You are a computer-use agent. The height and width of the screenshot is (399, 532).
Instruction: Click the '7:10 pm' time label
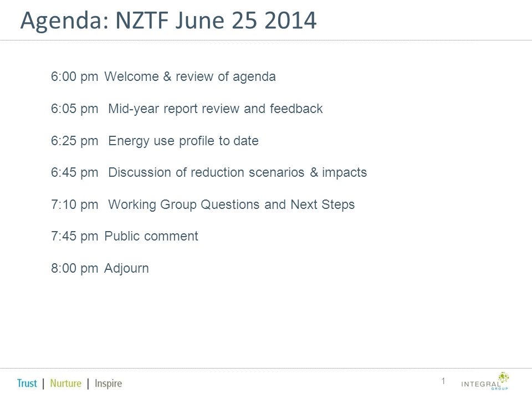point(75,205)
